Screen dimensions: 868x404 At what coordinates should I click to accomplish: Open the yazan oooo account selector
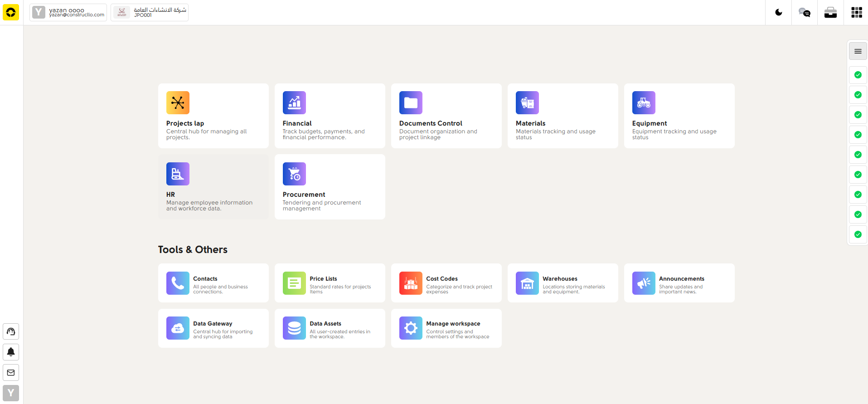(x=68, y=12)
